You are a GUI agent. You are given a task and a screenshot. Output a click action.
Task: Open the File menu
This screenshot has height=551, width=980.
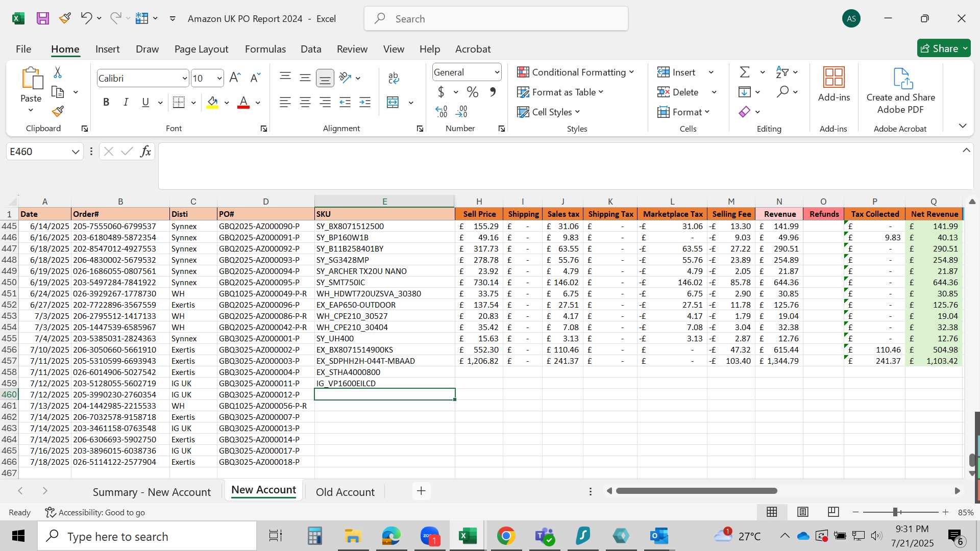click(x=23, y=49)
